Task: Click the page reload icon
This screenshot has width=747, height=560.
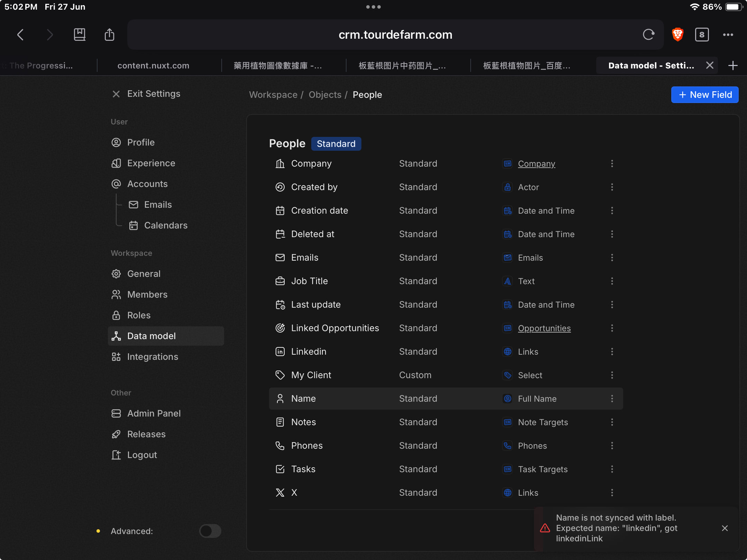Action: coord(648,35)
